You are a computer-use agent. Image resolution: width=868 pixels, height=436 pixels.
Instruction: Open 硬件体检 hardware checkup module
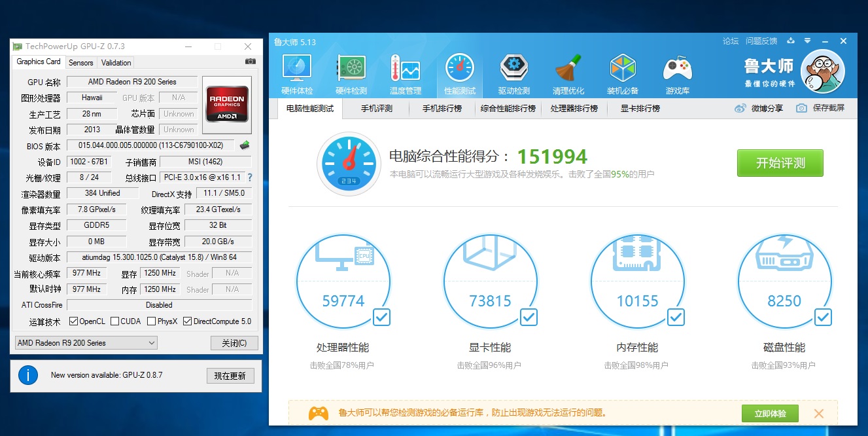click(x=297, y=75)
